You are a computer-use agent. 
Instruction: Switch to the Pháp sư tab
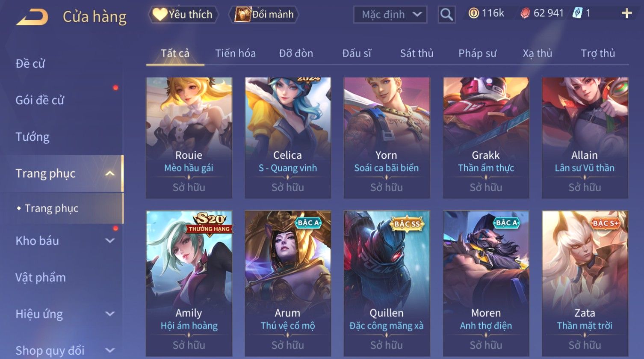point(477,53)
